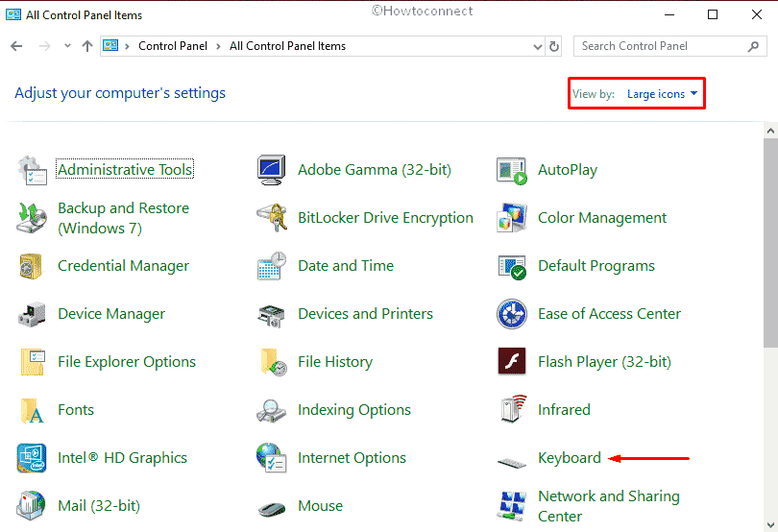The image size is (778, 532).
Task: Expand the chevron after Control Panel breadcrumb
Action: [218, 46]
